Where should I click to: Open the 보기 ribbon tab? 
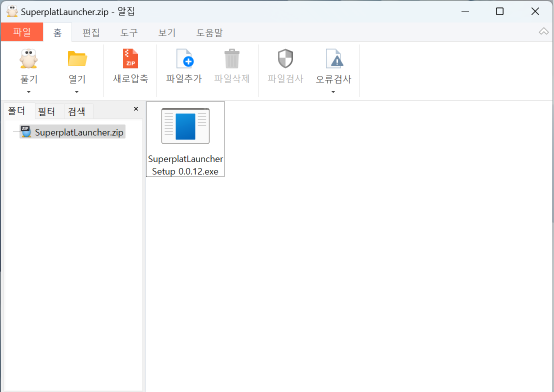click(x=167, y=33)
